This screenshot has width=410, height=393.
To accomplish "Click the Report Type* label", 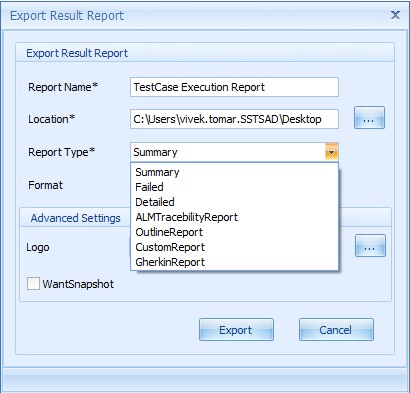I will [x=62, y=152].
